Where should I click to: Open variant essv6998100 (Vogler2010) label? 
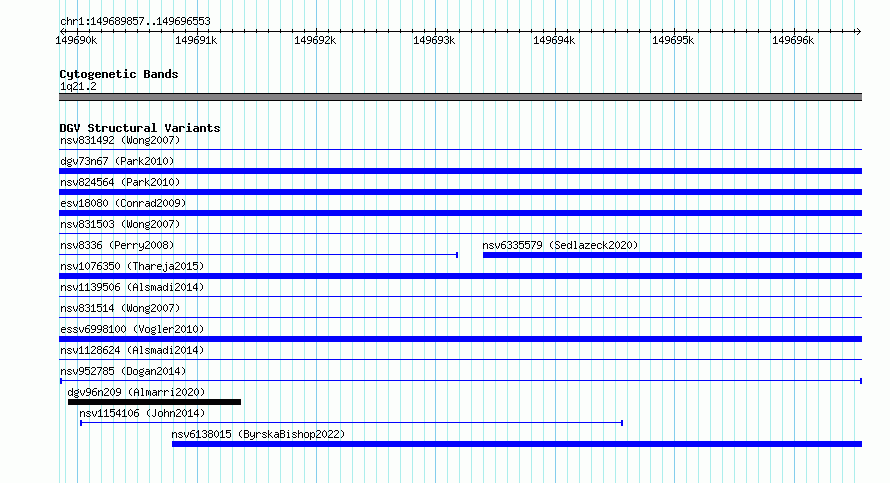tap(132, 329)
